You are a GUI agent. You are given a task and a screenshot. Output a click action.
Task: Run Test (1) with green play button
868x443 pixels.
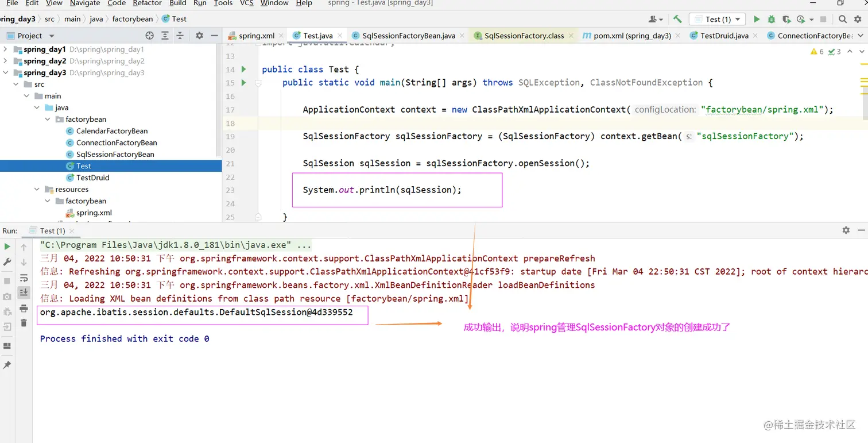pos(757,19)
